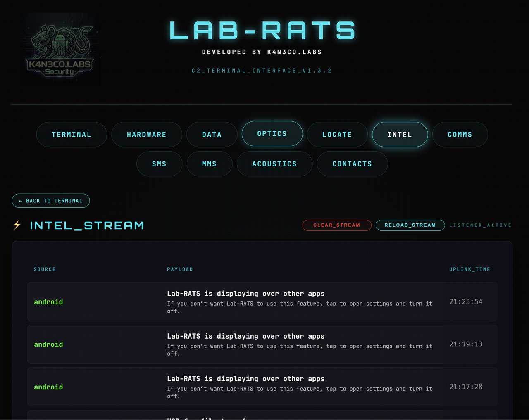The image size is (529, 420).
Task: Click the INTEL_STREAM heading
Action: pyautogui.click(x=87, y=225)
